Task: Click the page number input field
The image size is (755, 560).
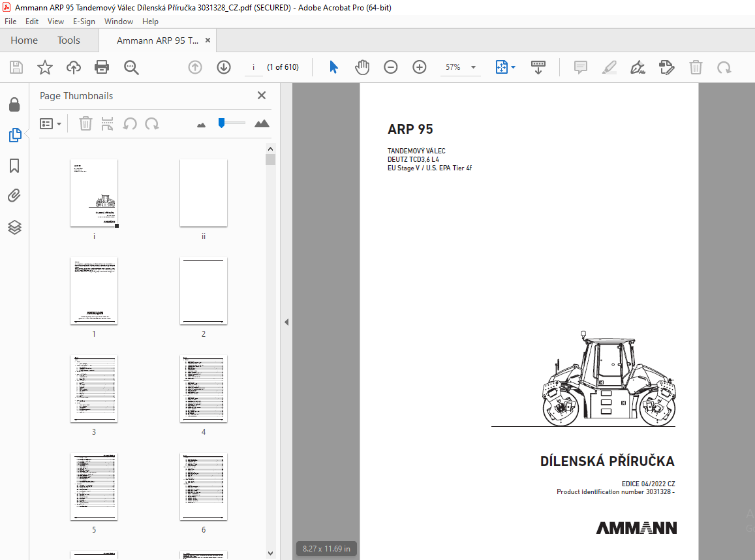Action: coord(253,67)
